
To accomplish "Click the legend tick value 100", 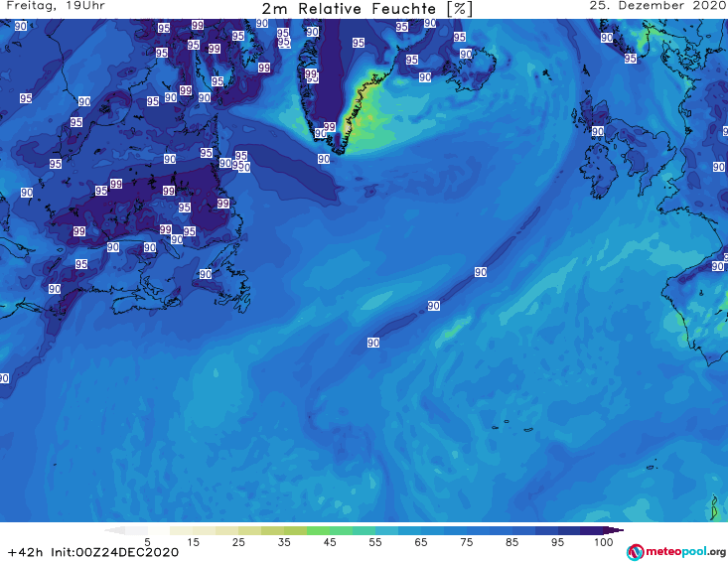I will [x=604, y=542].
